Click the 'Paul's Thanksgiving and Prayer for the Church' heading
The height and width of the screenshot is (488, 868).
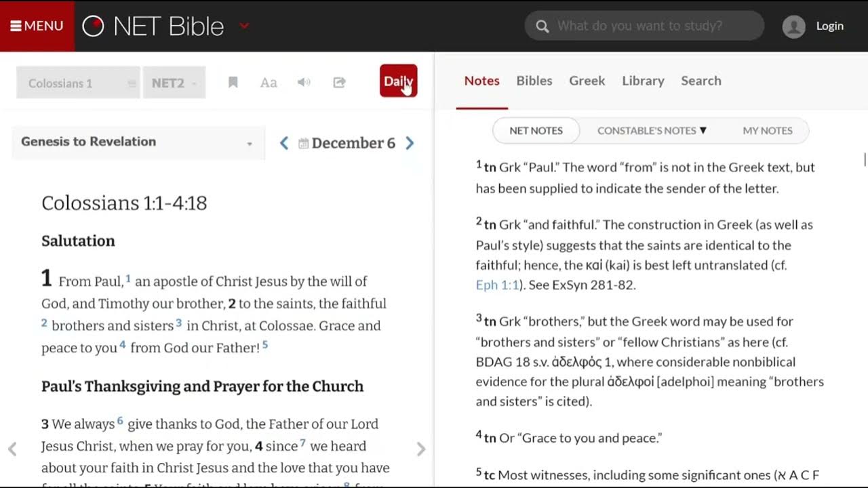pyautogui.click(x=202, y=386)
